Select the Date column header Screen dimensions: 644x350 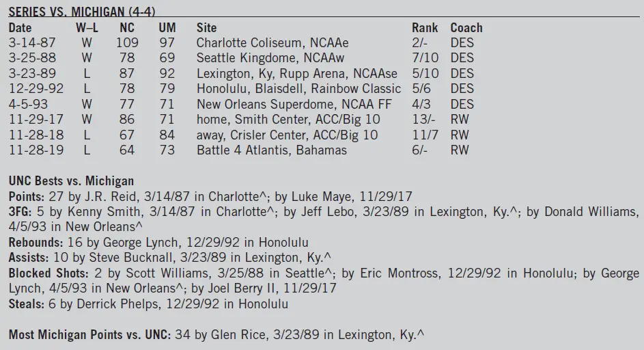point(20,28)
